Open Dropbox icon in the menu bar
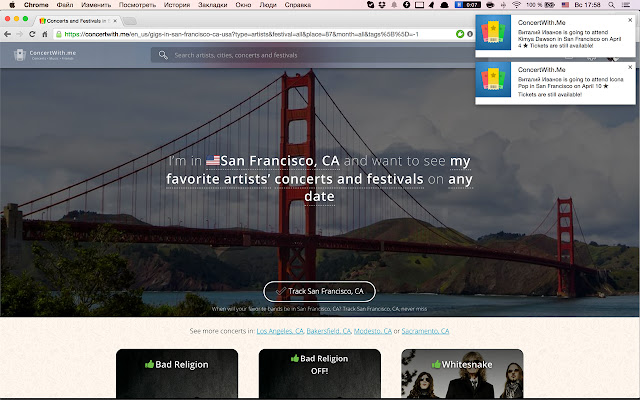The height and width of the screenshot is (400, 640). (382, 5)
